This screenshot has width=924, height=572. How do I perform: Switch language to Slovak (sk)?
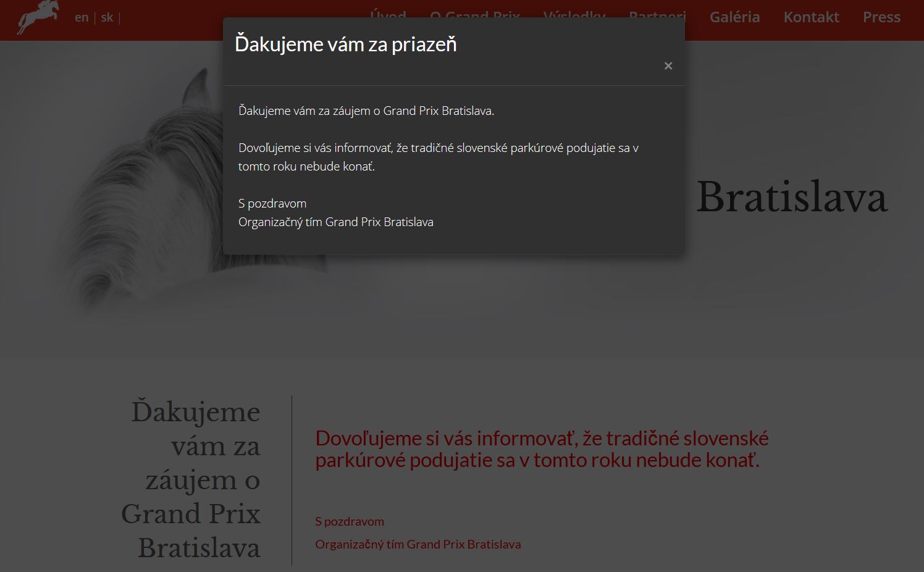click(107, 17)
